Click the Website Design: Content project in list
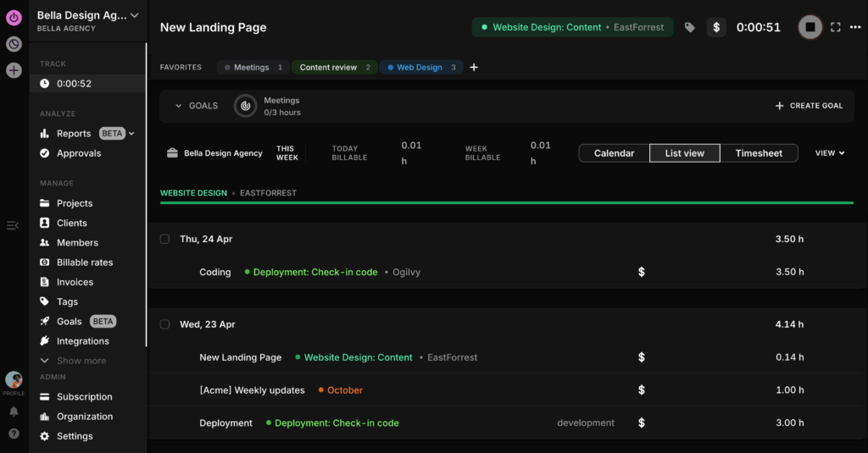 358,357
